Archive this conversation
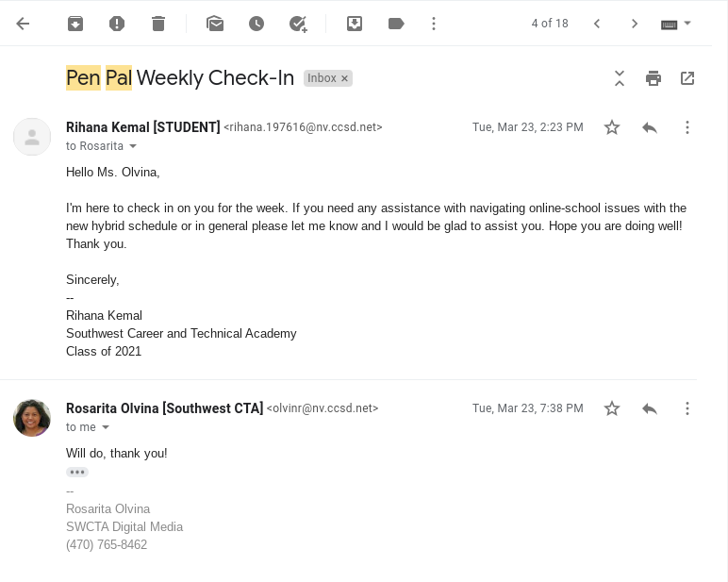 [x=75, y=24]
